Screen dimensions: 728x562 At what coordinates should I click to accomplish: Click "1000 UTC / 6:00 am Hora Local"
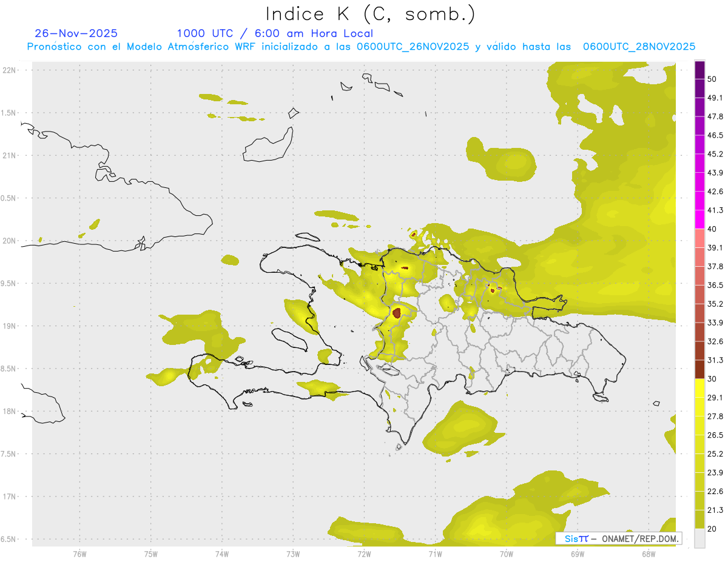275,33
